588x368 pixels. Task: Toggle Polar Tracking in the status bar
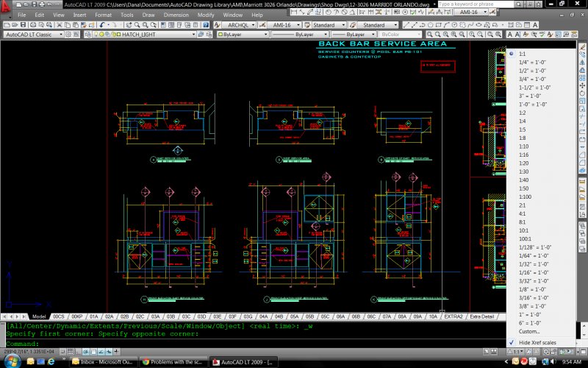(x=86, y=352)
